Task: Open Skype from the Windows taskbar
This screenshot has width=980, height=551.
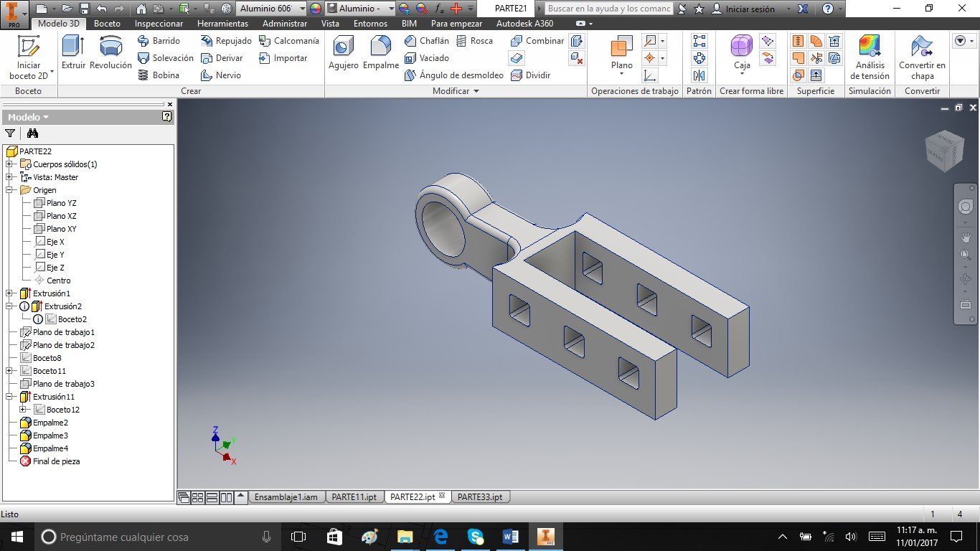Action: 476,537
